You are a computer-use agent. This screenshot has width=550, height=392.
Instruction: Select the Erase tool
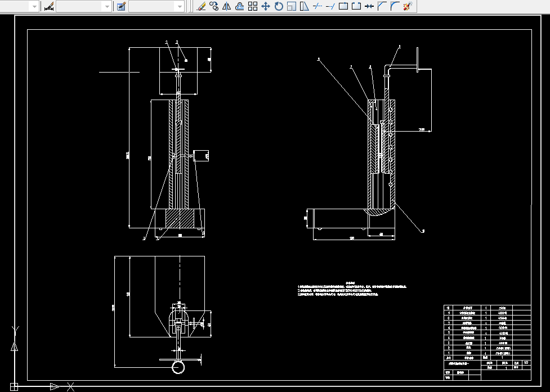pyautogui.click(x=202, y=6)
